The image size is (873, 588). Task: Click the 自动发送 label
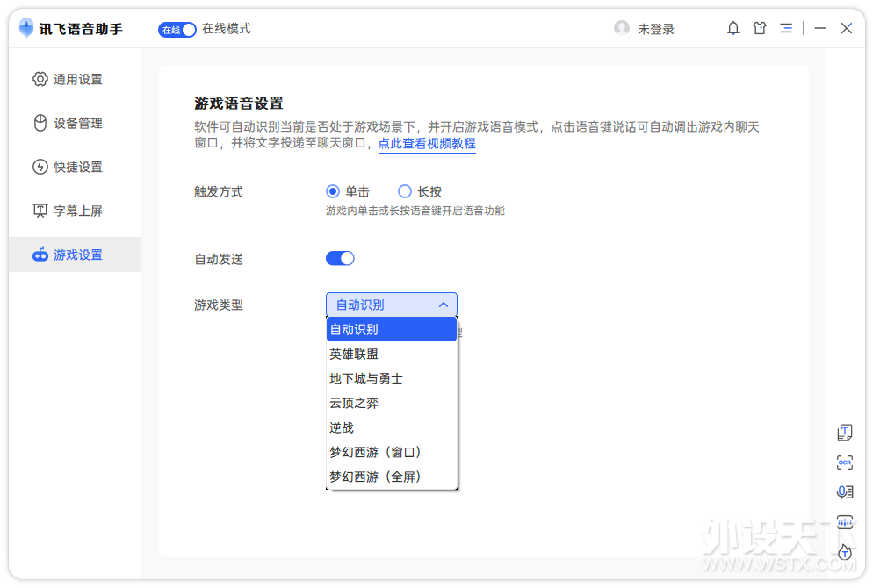pos(219,259)
